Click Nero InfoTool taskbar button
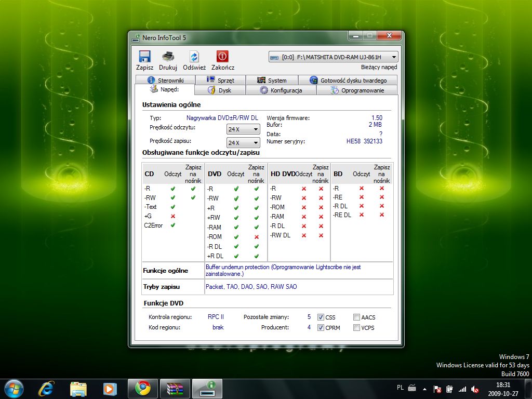Image resolution: width=532 pixels, height=399 pixels. pos(207,389)
